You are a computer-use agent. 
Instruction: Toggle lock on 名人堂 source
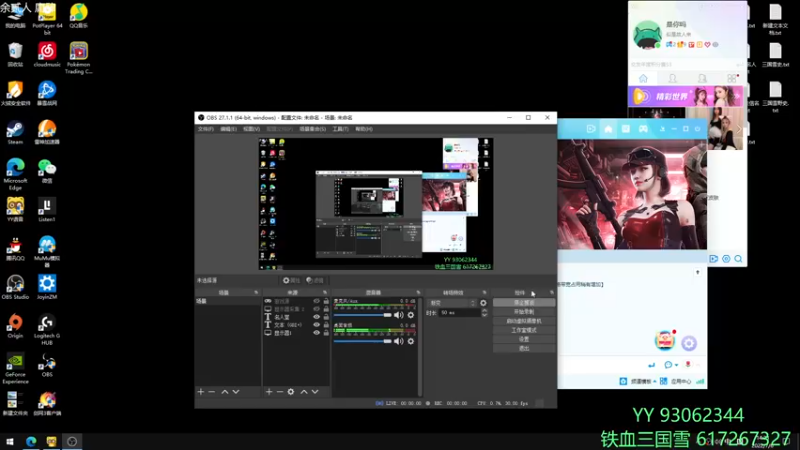[x=326, y=317]
